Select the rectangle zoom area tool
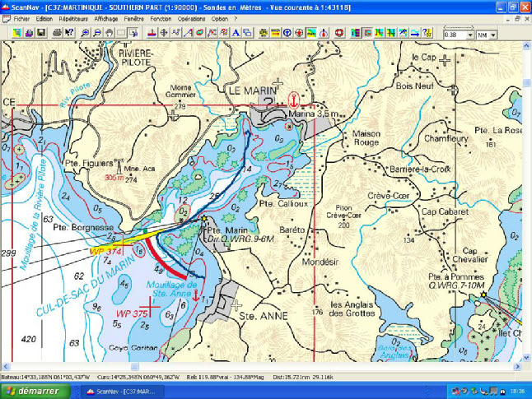Image resolution: width=532 pixels, height=399 pixels. click(121, 34)
